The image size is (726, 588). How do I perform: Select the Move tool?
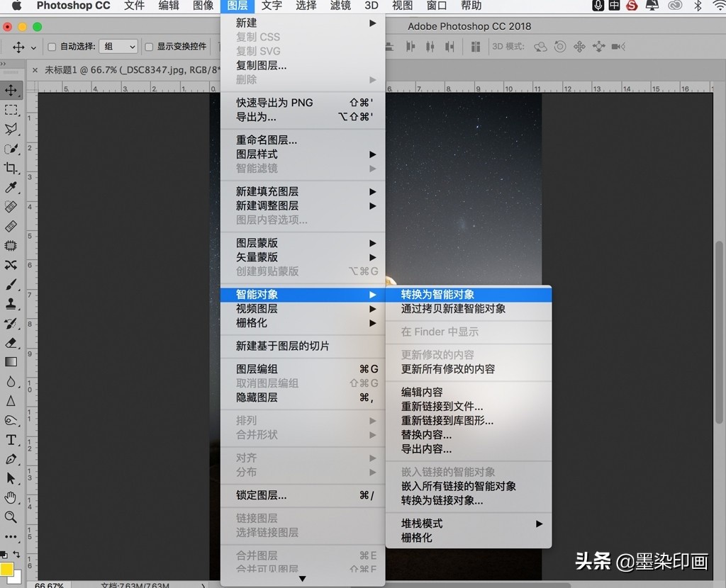[x=11, y=90]
